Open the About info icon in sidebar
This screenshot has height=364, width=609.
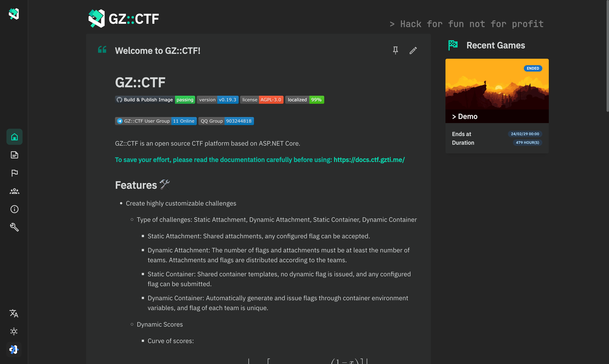14,209
